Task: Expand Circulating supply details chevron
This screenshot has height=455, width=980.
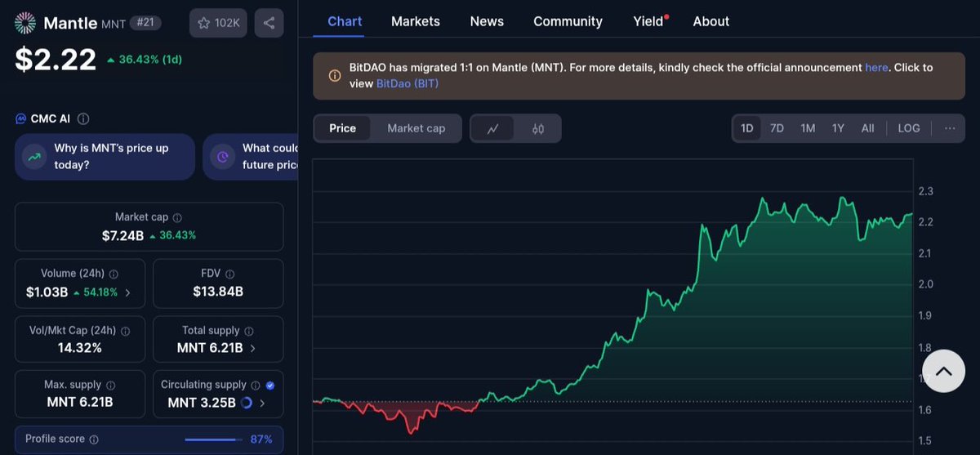Action: (261, 403)
